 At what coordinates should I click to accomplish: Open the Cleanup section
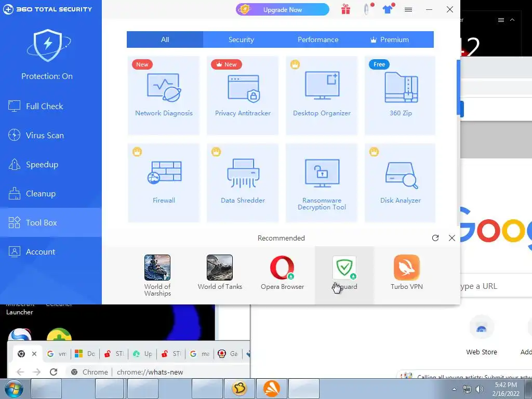point(51,194)
